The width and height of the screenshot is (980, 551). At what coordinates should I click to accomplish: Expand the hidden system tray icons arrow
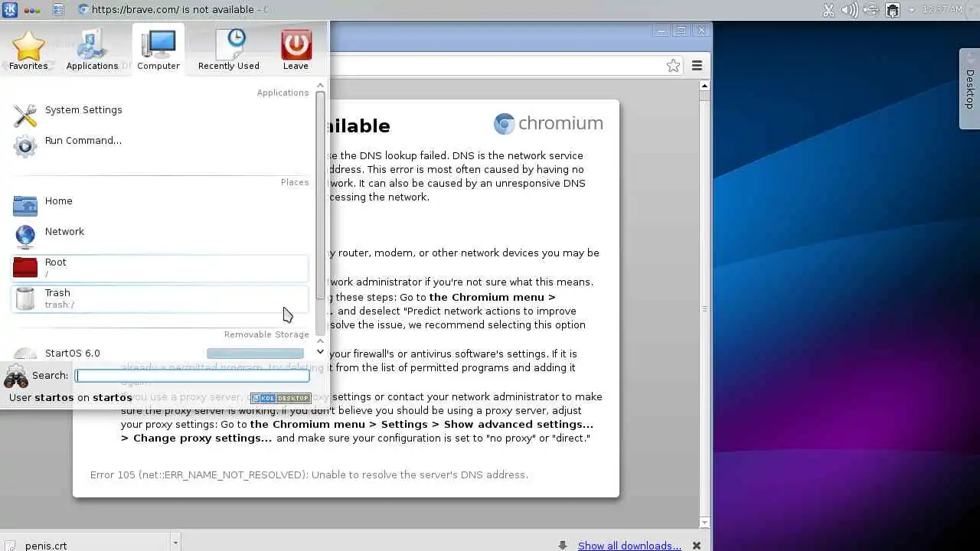[911, 11]
